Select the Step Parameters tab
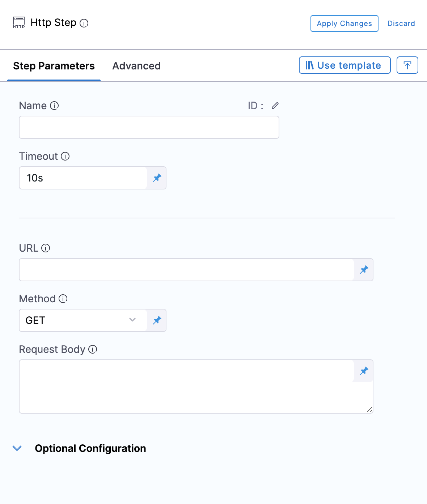This screenshot has height=504, width=427. [54, 66]
